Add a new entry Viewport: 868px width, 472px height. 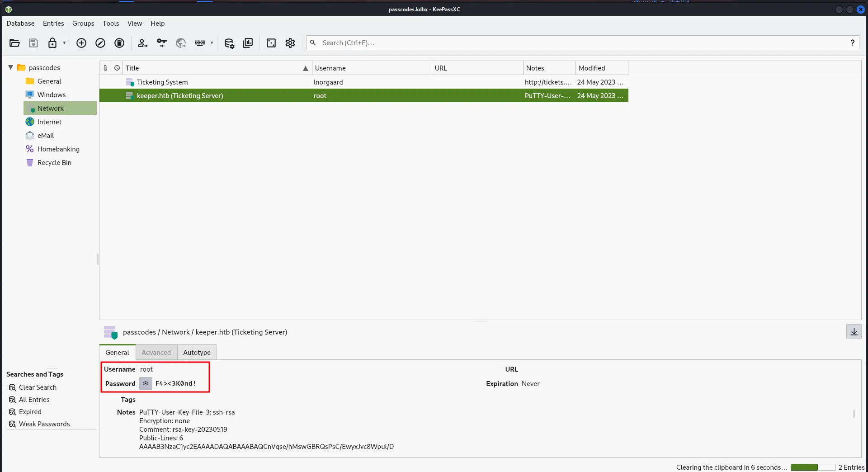coord(81,43)
